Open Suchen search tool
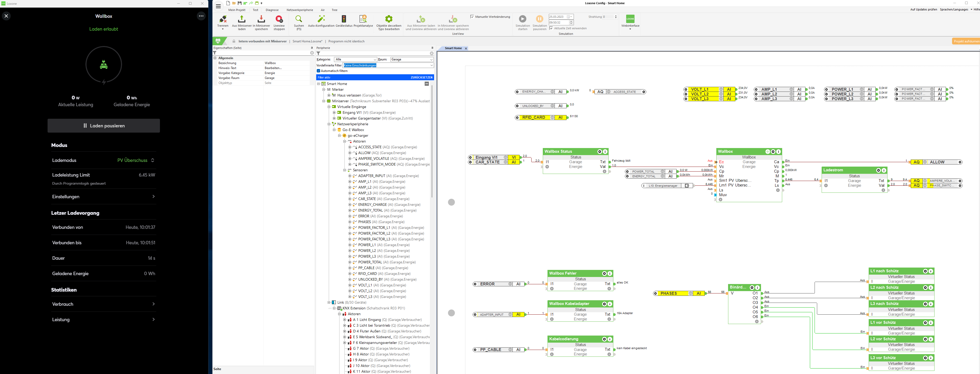 pyautogui.click(x=299, y=19)
